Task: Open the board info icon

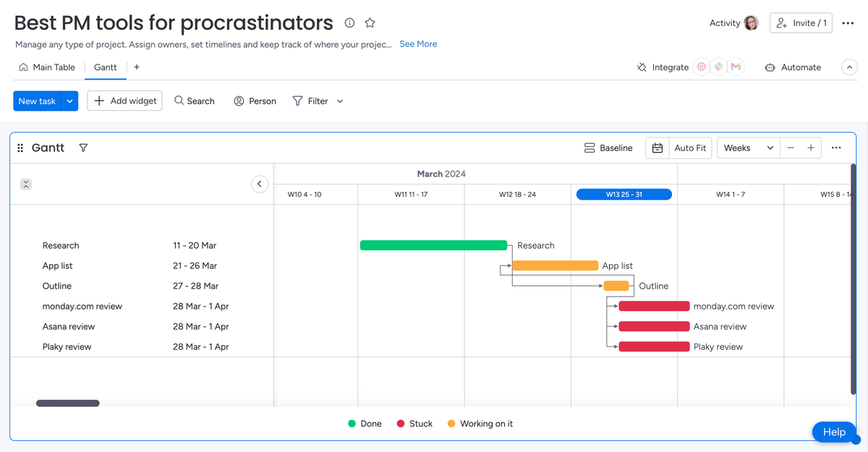Action: click(x=349, y=22)
